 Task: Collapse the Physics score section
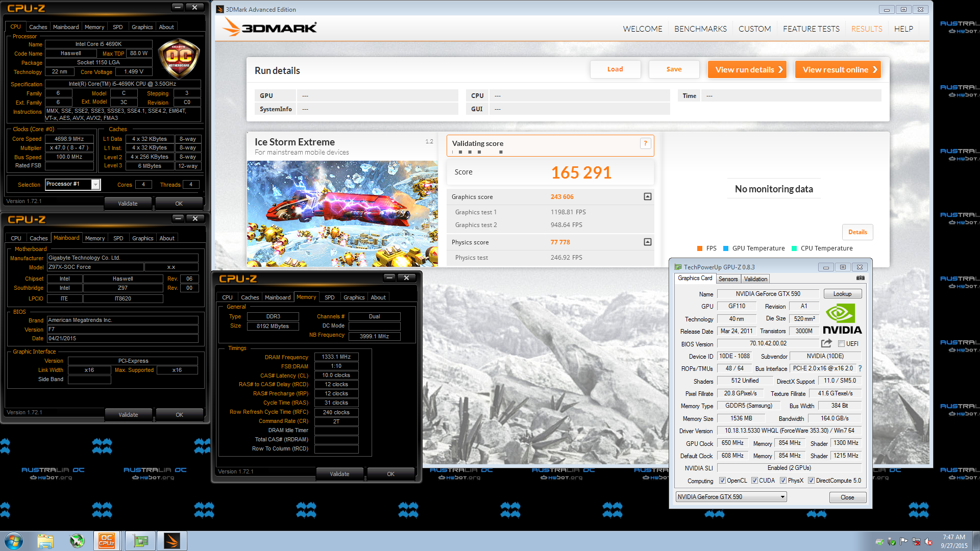coord(647,242)
